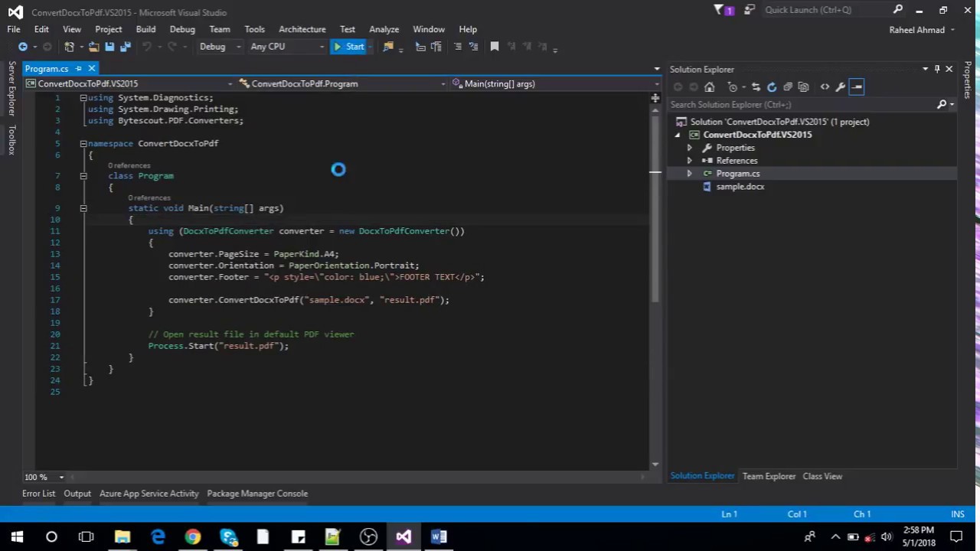Save the current file with floppy icon
980x551 pixels.
click(109, 47)
